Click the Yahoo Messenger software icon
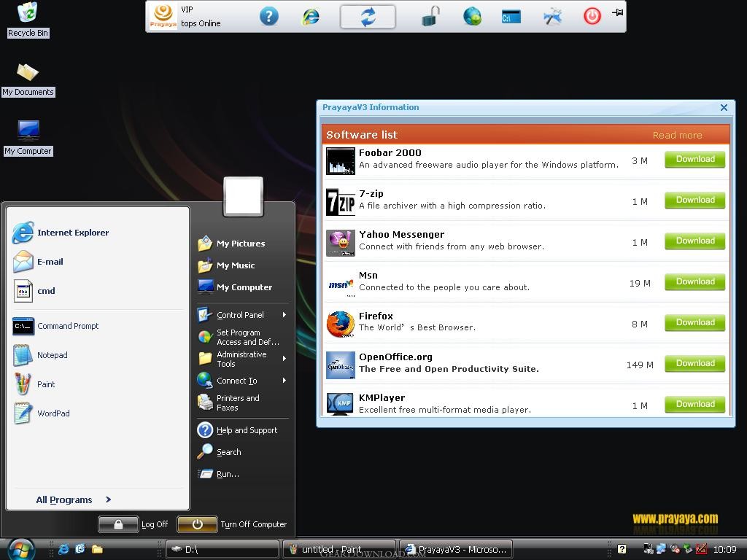747x560 pixels. click(341, 243)
